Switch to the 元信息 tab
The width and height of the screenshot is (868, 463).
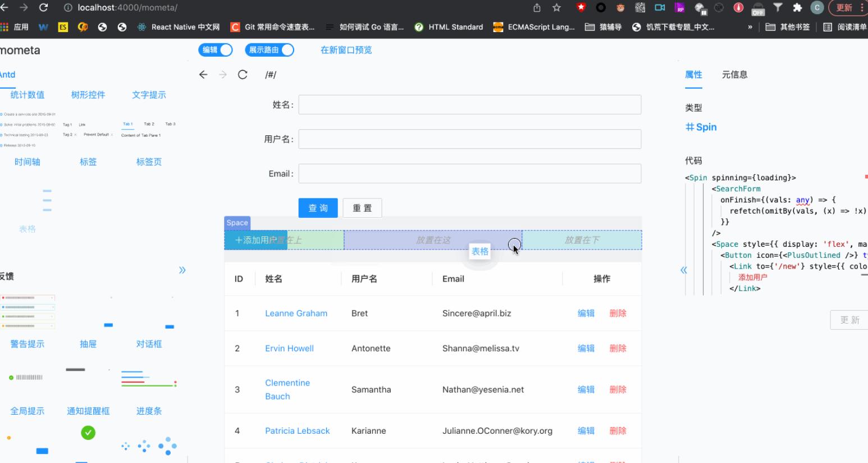coord(734,74)
